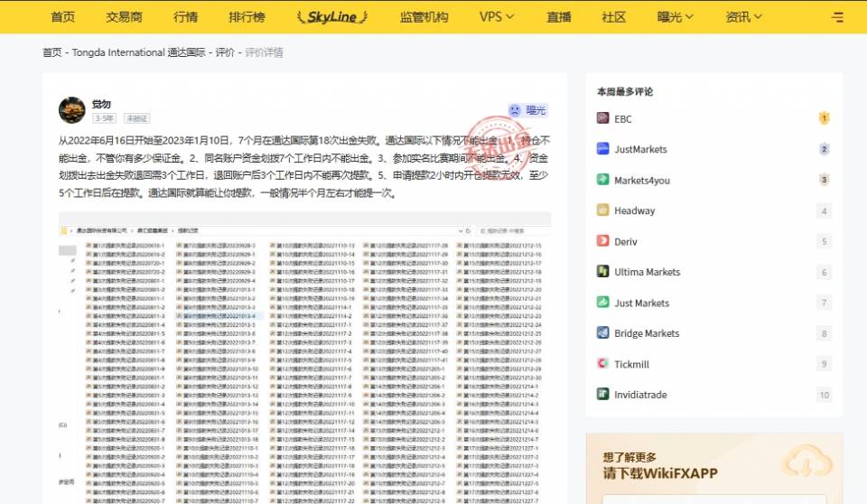
Task: Click the Markets4you logo icon
Action: (x=602, y=179)
